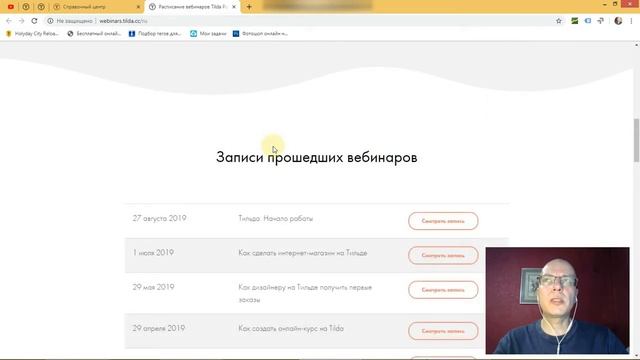This screenshot has height=360, width=640.
Task: Click the date 29 апреля 2019
Action: point(158,328)
